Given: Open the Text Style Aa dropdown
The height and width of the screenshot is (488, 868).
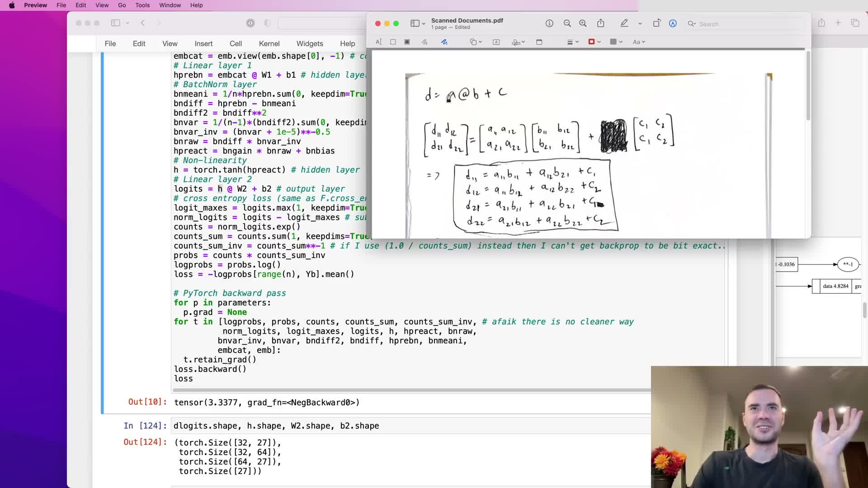Looking at the screenshot, I should pos(638,42).
